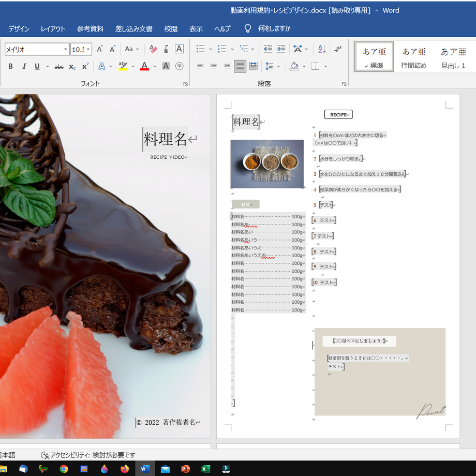
Task: Click the accessibility checker status icon
Action: pyautogui.click(x=45, y=455)
